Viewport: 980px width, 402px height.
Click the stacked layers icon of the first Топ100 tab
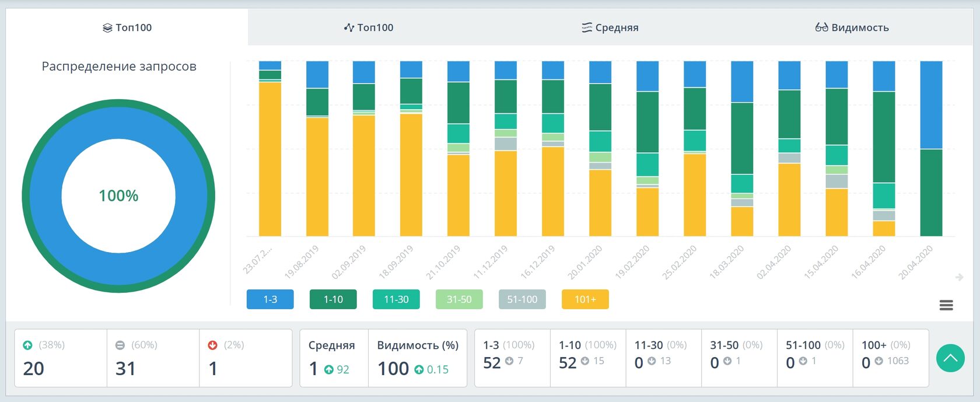tap(107, 28)
